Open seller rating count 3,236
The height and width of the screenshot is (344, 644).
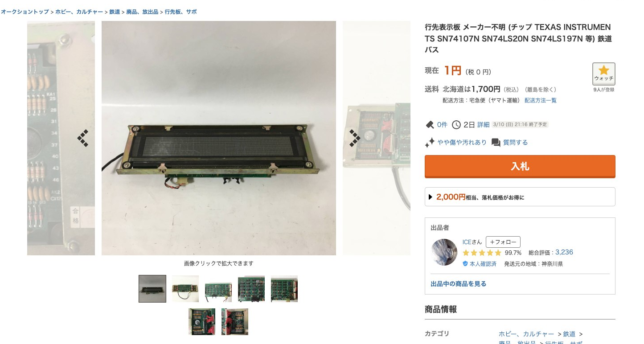point(564,252)
